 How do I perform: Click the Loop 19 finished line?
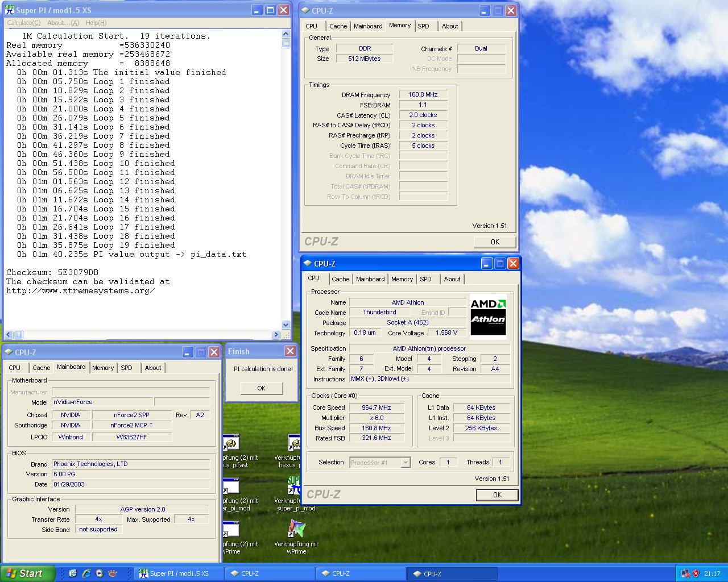(x=96, y=245)
